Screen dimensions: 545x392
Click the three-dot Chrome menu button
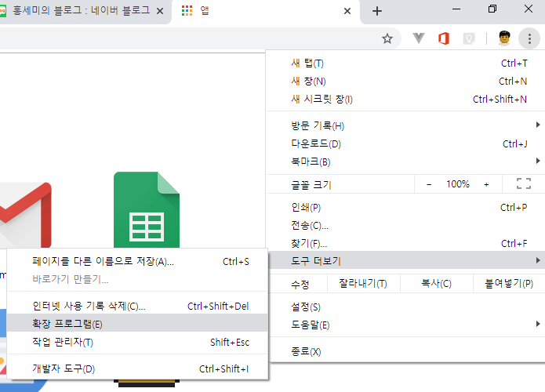tap(529, 38)
